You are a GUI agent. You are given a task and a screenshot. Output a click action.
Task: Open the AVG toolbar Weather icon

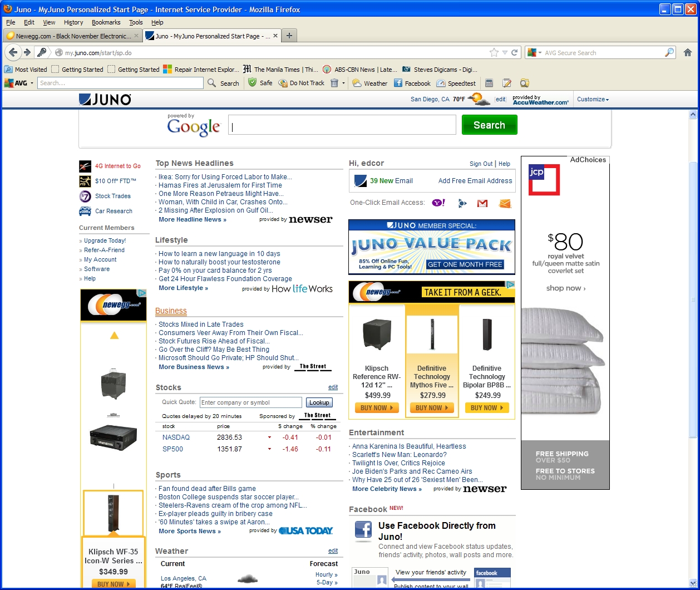(x=357, y=83)
